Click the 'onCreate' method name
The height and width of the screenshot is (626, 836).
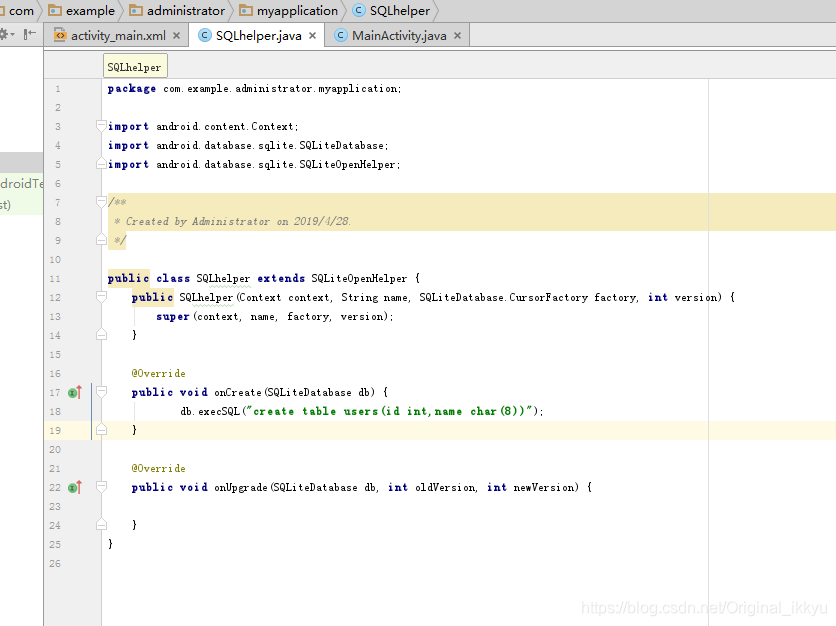[x=238, y=392]
